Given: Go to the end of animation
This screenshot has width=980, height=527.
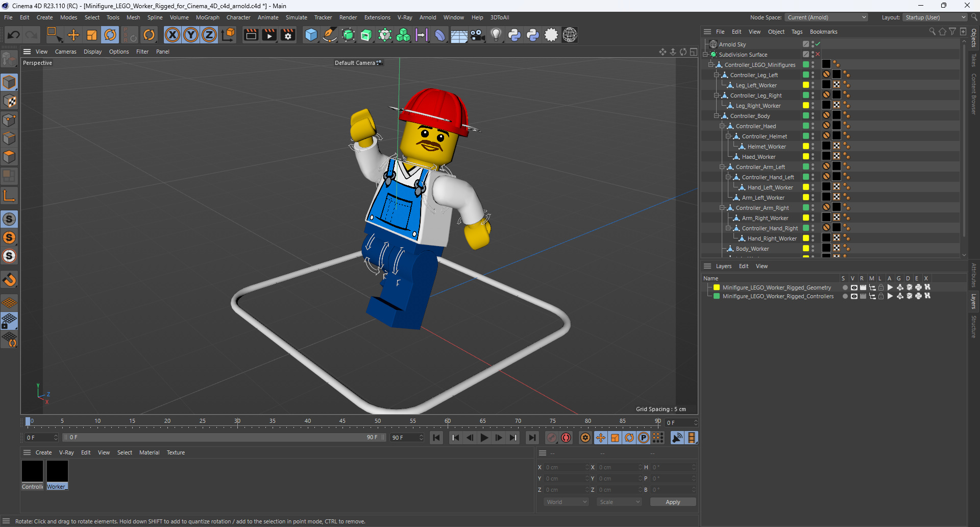Looking at the screenshot, I should [x=532, y=438].
